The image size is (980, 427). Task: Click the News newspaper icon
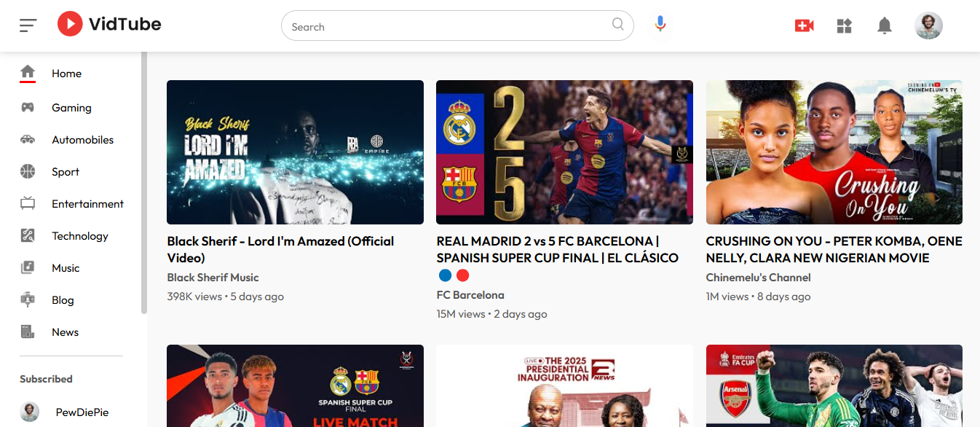(28, 332)
